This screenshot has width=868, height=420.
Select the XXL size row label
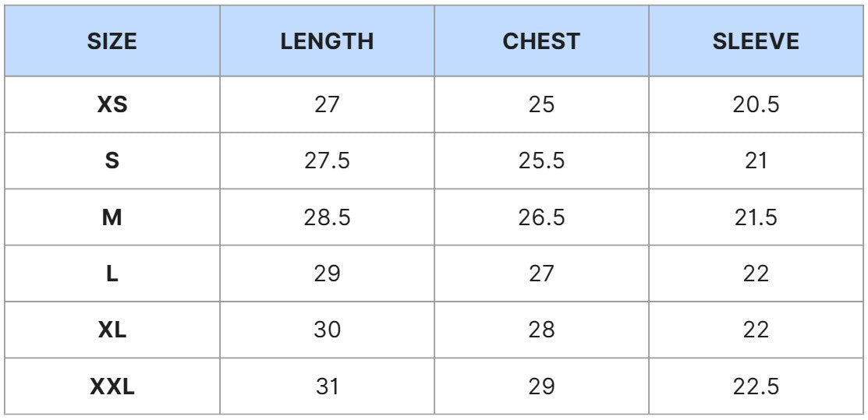click(112, 386)
